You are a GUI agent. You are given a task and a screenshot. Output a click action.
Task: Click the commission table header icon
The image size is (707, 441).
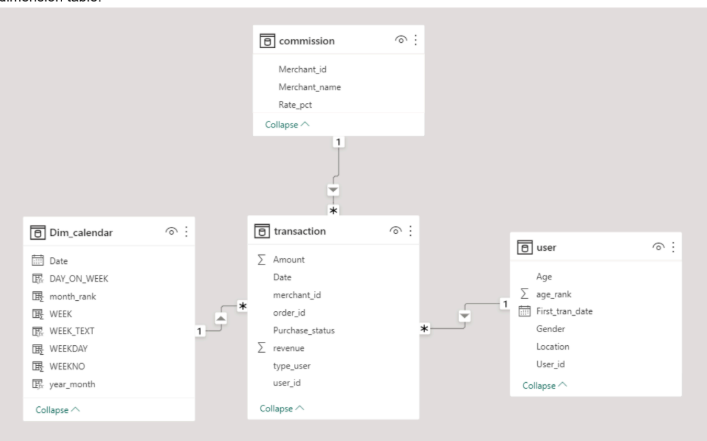point(267,41)
